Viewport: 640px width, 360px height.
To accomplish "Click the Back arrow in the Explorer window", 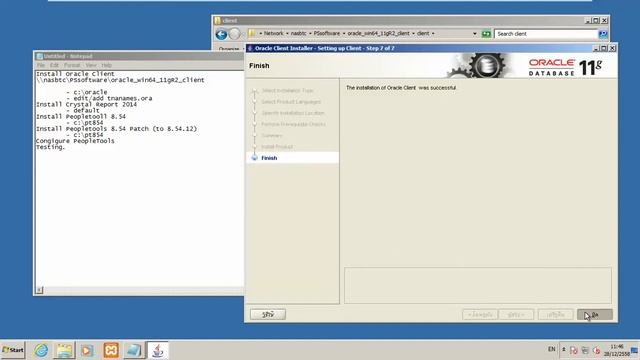I will pos(221,34).
